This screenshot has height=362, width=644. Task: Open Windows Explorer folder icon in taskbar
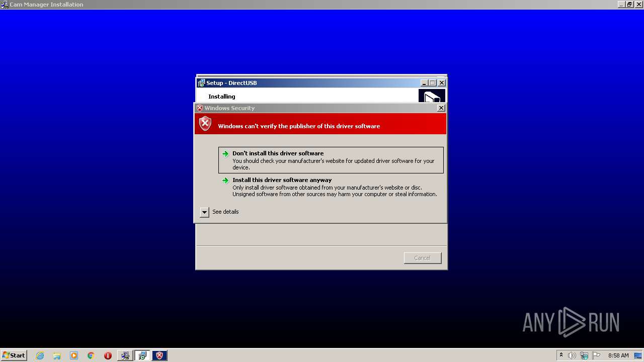point(57,355)
